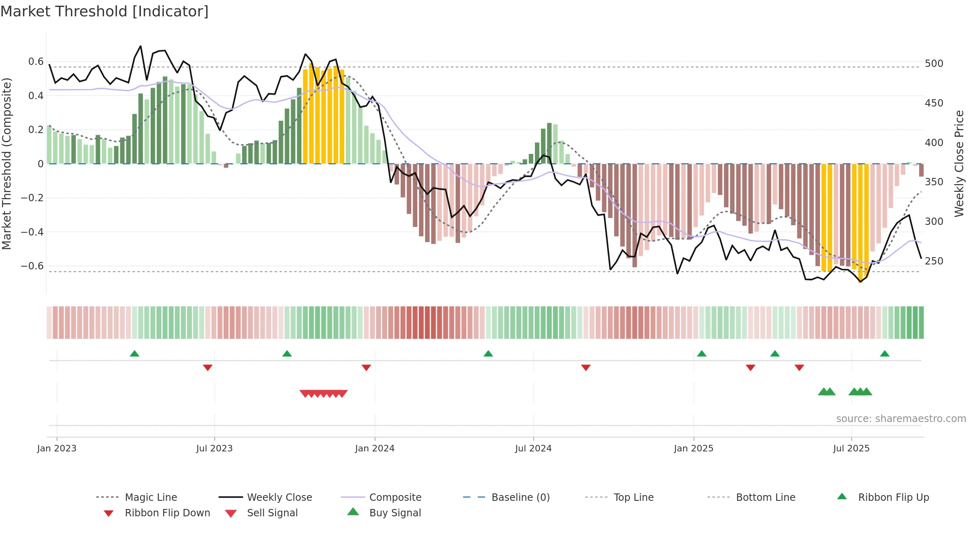Click the 250 tick on right price axis

pos(934,261)
